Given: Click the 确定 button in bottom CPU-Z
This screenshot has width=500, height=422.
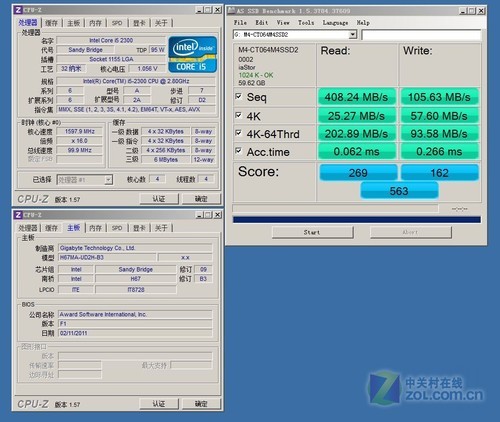Looking at the screenshot, I should (x=201, y=404).
